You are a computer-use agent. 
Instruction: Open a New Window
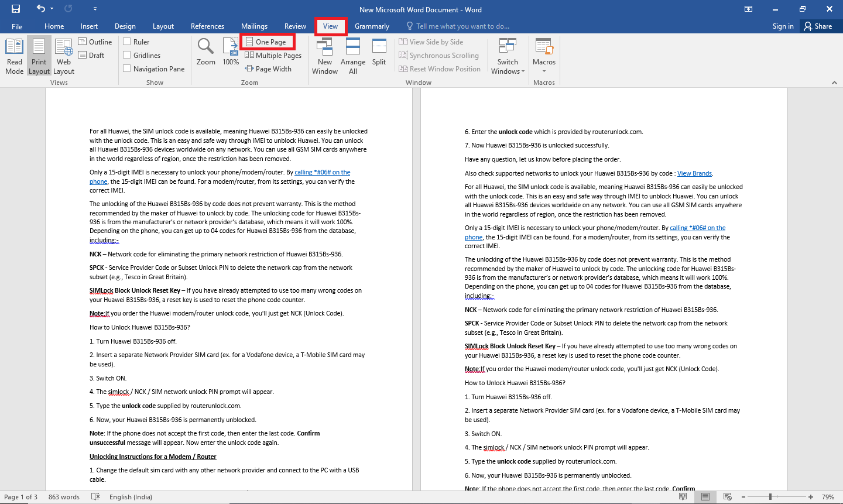324,56
